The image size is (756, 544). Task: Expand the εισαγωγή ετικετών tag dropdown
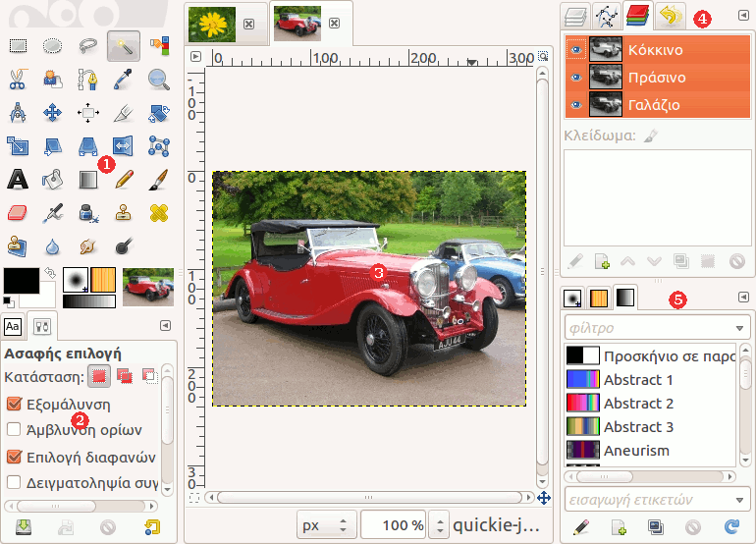(740, 499)
